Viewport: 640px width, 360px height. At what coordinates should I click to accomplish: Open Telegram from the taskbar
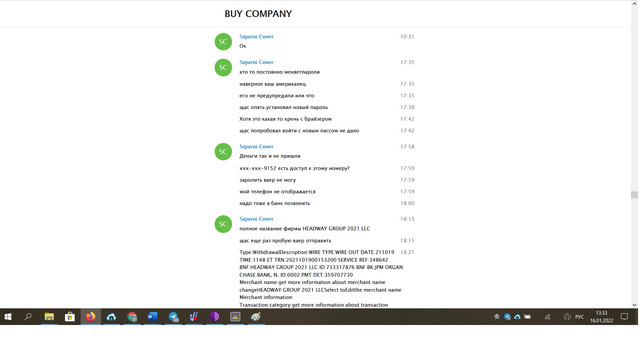pyautogui.click(x=173, y=317)
